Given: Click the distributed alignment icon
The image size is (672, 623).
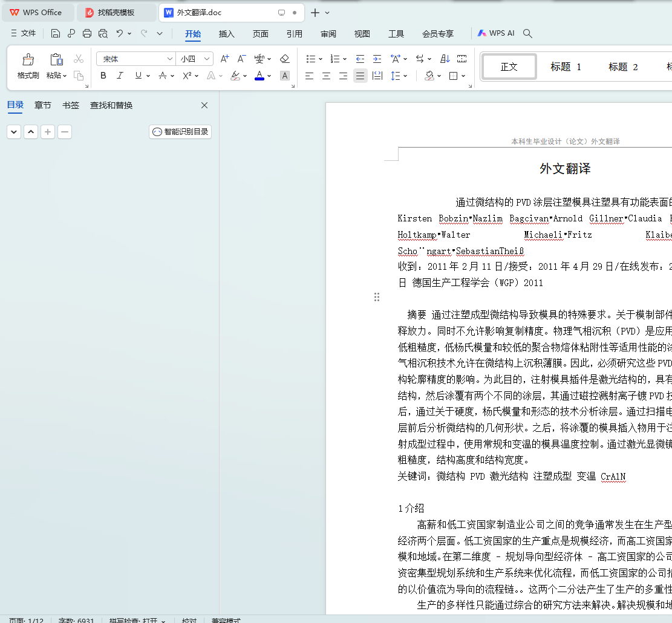Looking at the screenshot, I should click(x=377, y=76).
